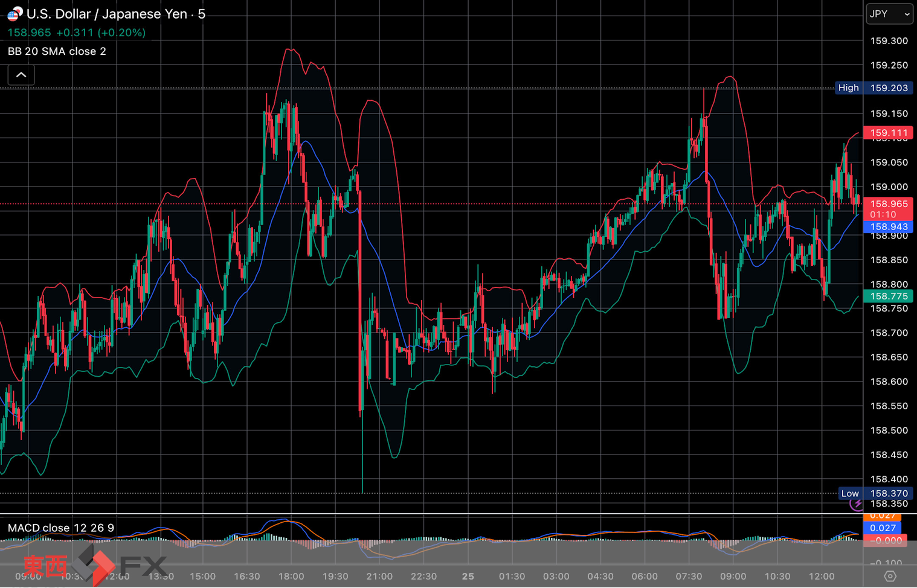
Task: Click the current price 158.965 countdown label
Action: [x=888, y=209]
